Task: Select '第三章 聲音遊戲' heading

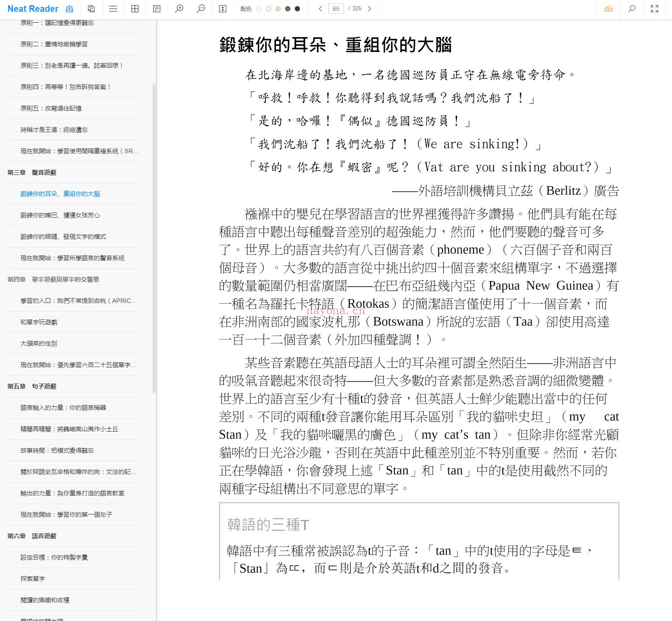Action: click(32, 172)
